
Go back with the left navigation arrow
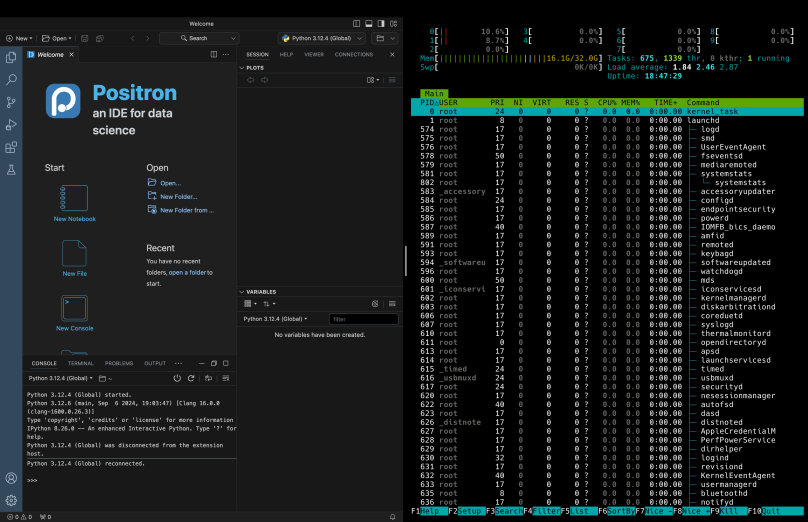click(x=132, y=38)
